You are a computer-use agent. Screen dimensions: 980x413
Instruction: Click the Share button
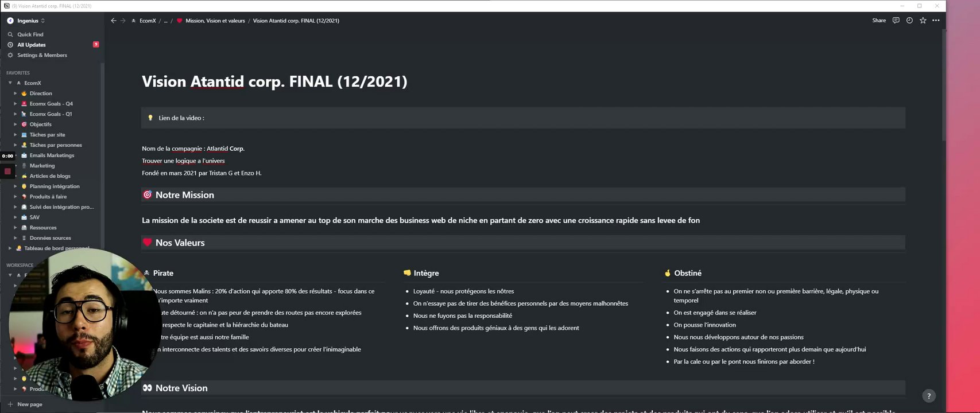tap(879, 21)
